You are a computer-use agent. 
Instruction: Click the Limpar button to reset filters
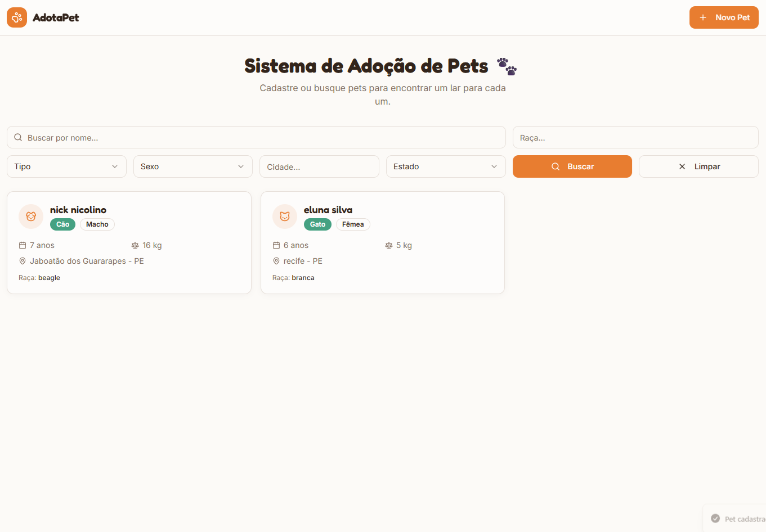(x=698, y=166)
